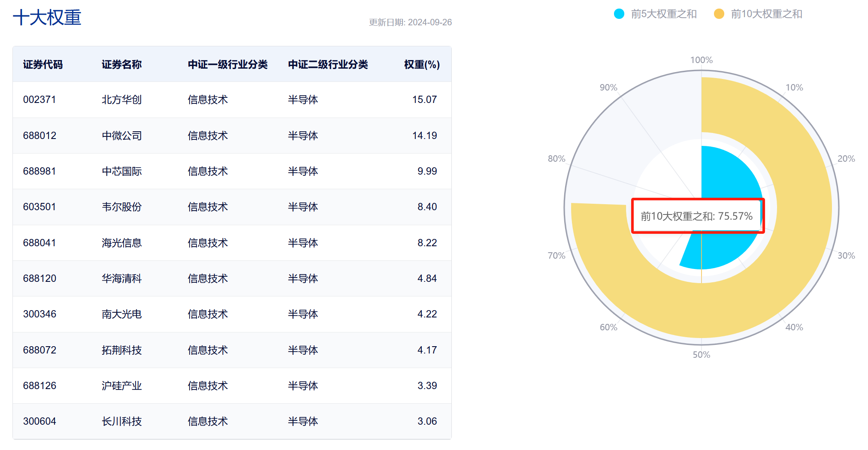Screen dimensions: 868x450
Task: Open the 南大光电 stock name
Action: pos(121,314)
